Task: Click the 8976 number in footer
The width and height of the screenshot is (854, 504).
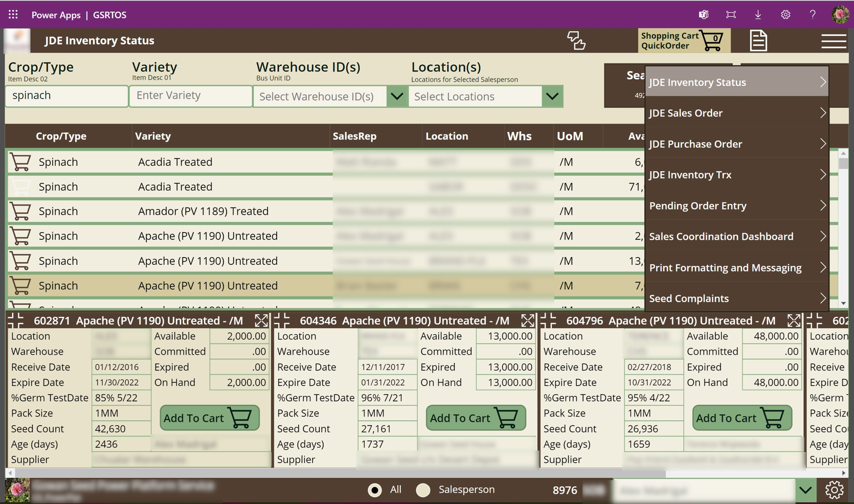Action: pyautogui.click(x=565, y=490)
